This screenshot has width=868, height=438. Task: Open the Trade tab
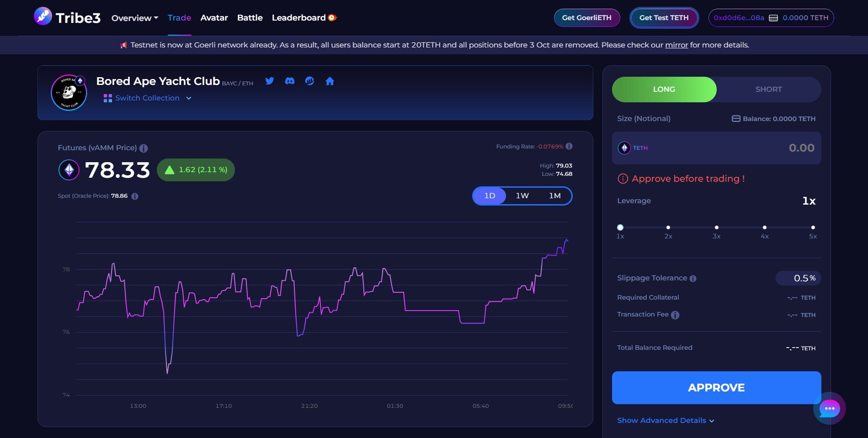pos(179,18)
